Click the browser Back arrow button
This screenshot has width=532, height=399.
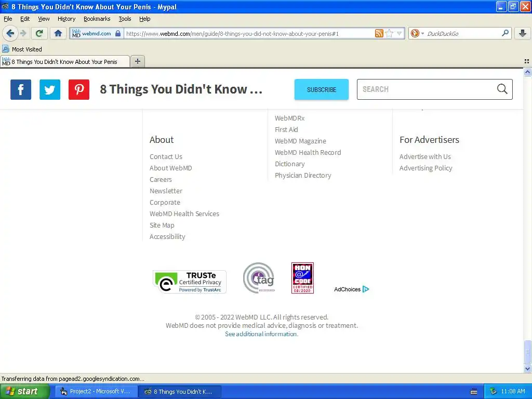pyautogui.click(x=10, y=33)
